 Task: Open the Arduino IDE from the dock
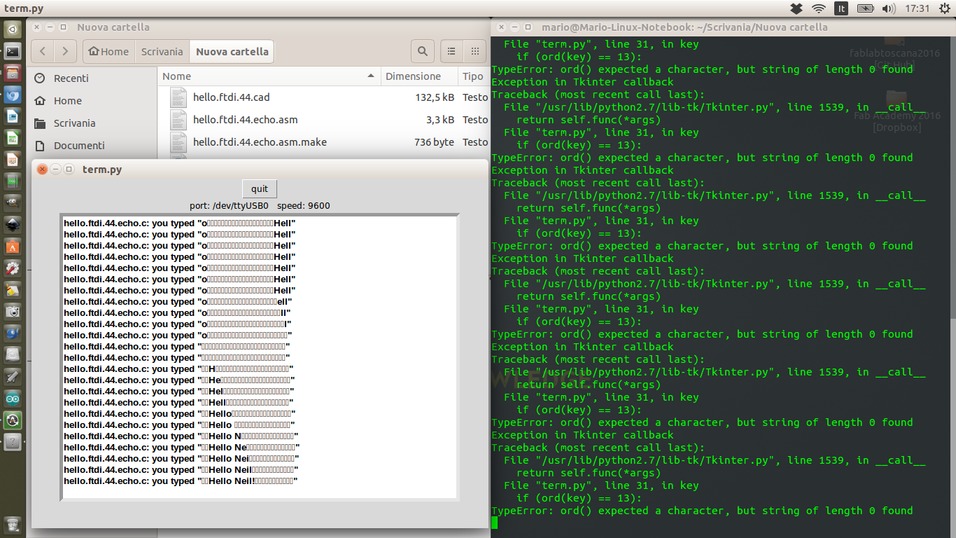pyautogui.click(x=13, y=398)
